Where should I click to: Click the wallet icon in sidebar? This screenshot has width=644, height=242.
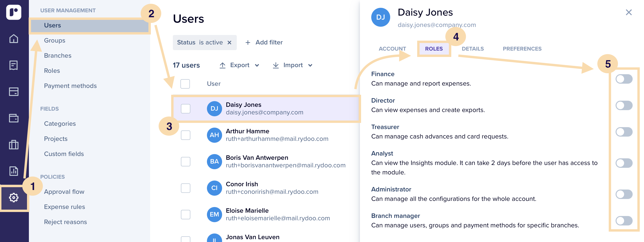(13, 118)
